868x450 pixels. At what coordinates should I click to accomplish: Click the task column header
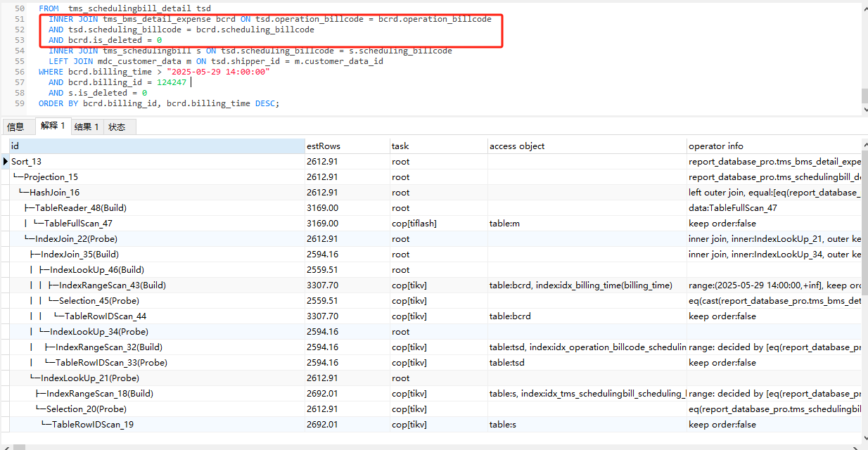coord(400,146)
